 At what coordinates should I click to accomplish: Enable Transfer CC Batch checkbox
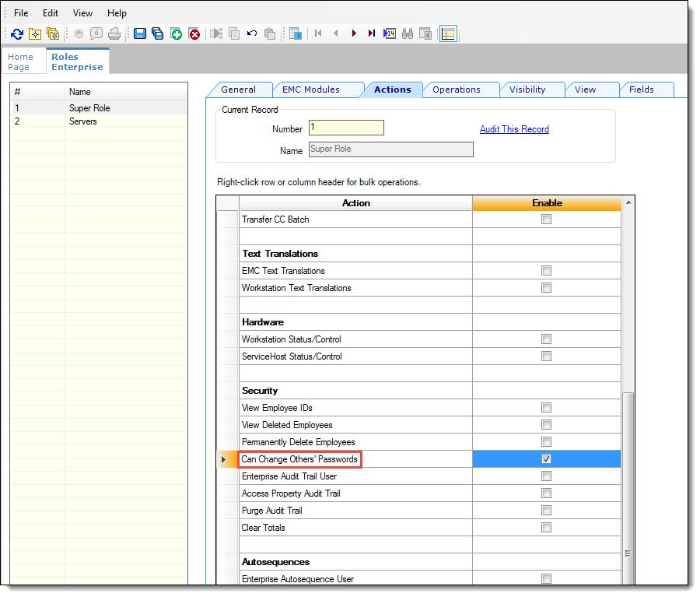546,219
